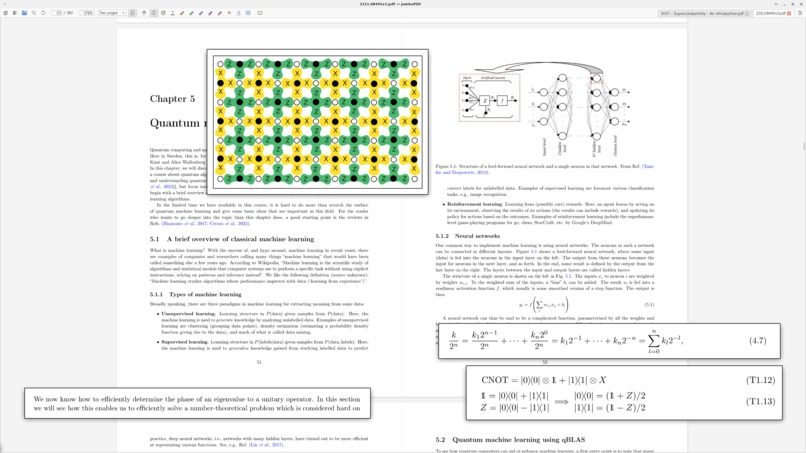Click the page number input field
Screen dimensions: 806x453
pos(57,13)
